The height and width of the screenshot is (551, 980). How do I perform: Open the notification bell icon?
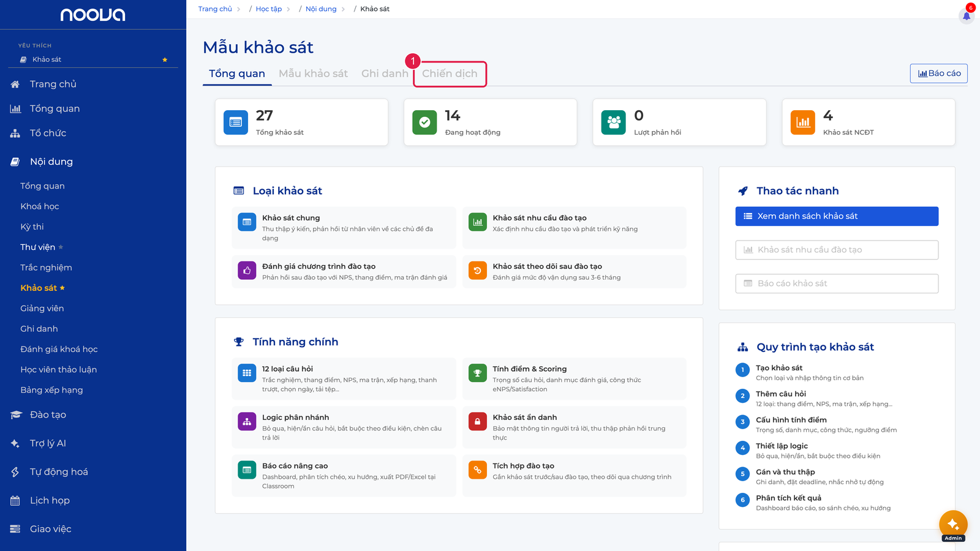click(967, 16)
